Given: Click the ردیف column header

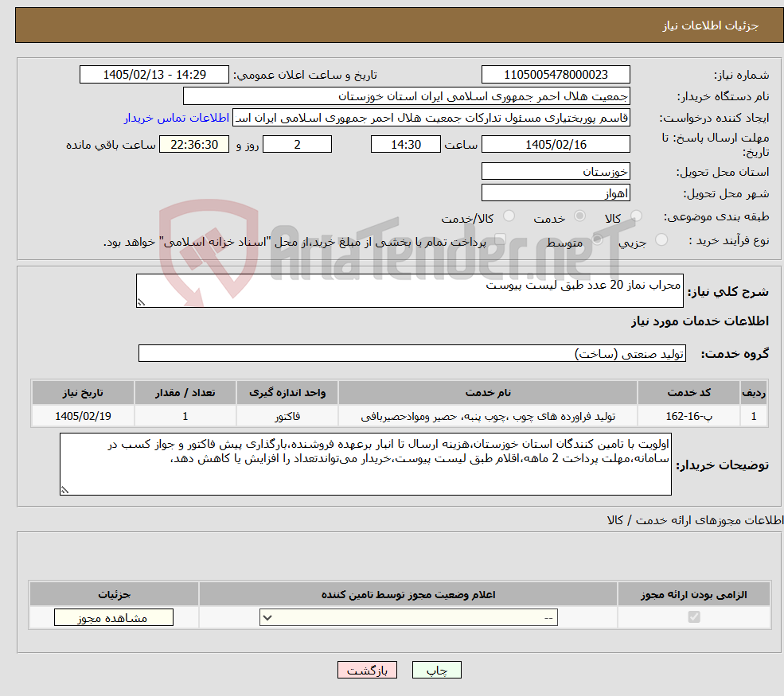Looking at the screenshot, I should (754, 393).
